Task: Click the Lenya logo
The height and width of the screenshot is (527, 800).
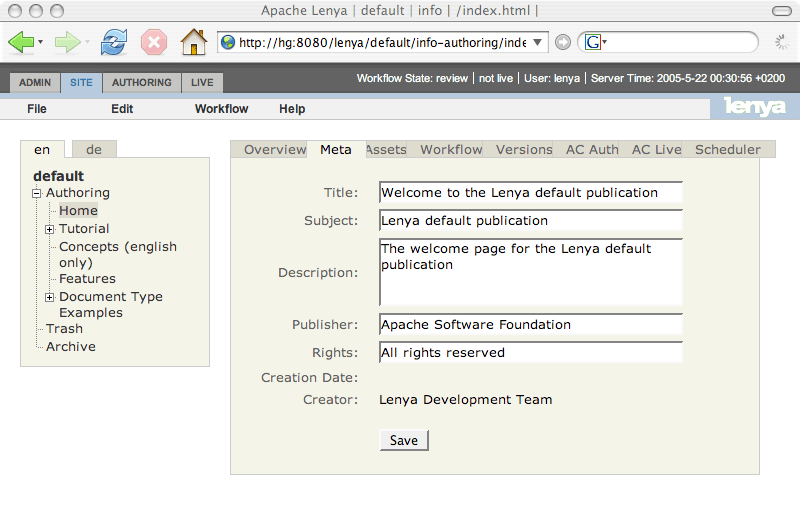Action: 754,107
